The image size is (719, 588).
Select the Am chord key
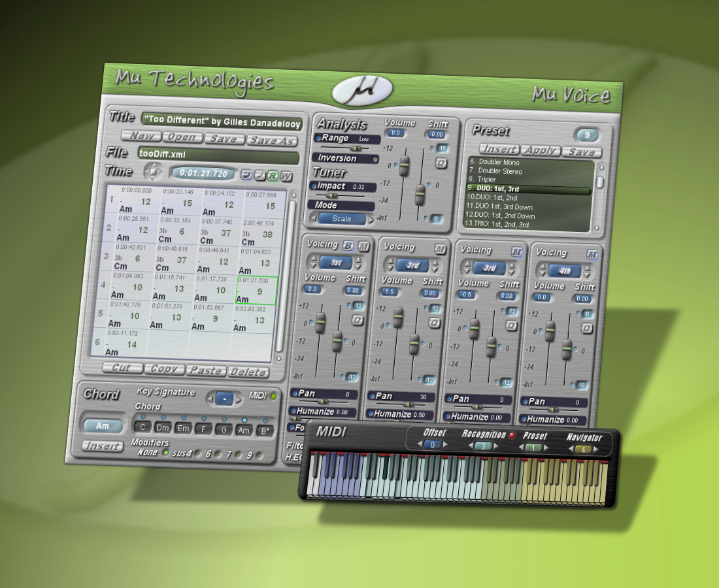coord(244,431)
